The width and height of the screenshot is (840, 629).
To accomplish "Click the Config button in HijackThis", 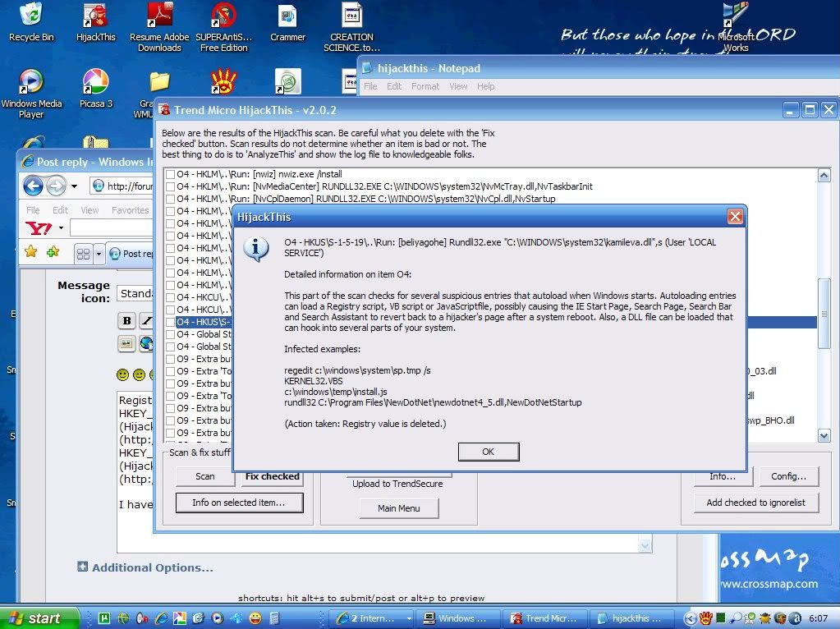I will [788, 476].
